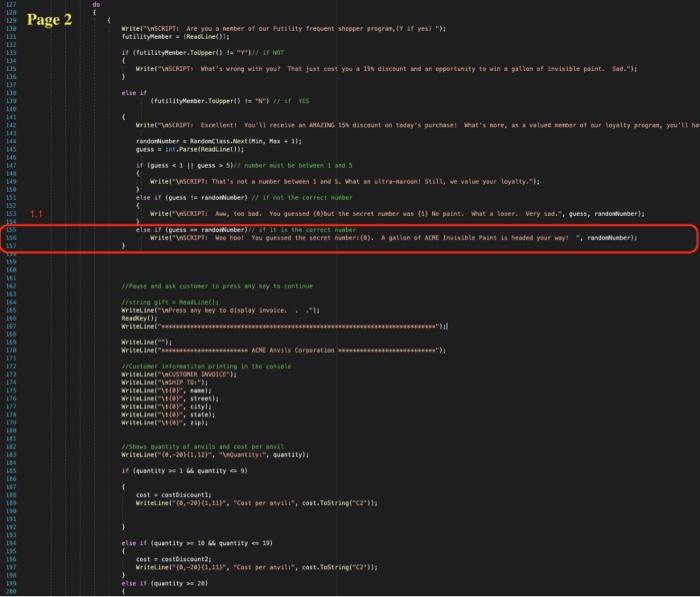Click the 'do' keyword on line 127
Screen dimensions: 700x597
coord(96,4)
